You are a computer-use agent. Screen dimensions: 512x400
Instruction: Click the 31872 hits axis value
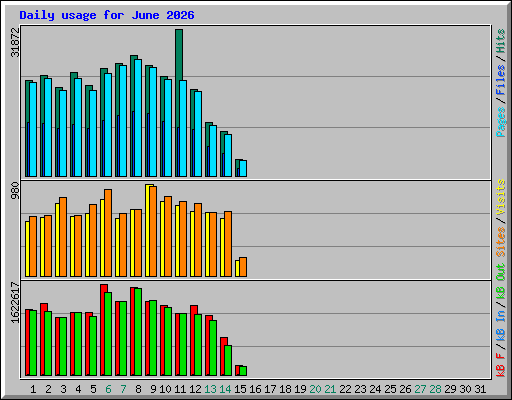point(15,42)
